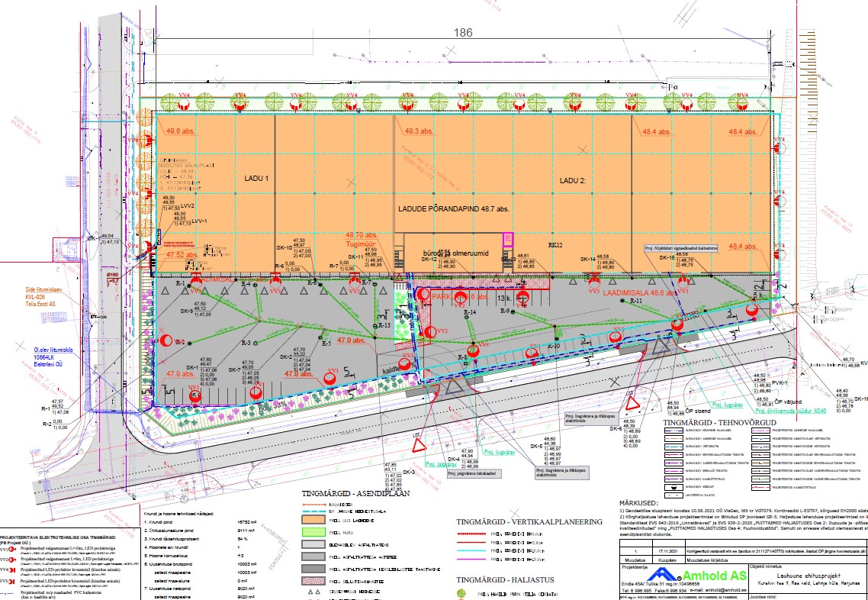Click the 'LADU 1' room label
The height and width of the screenshot is (600, 868).
[256, 179]
